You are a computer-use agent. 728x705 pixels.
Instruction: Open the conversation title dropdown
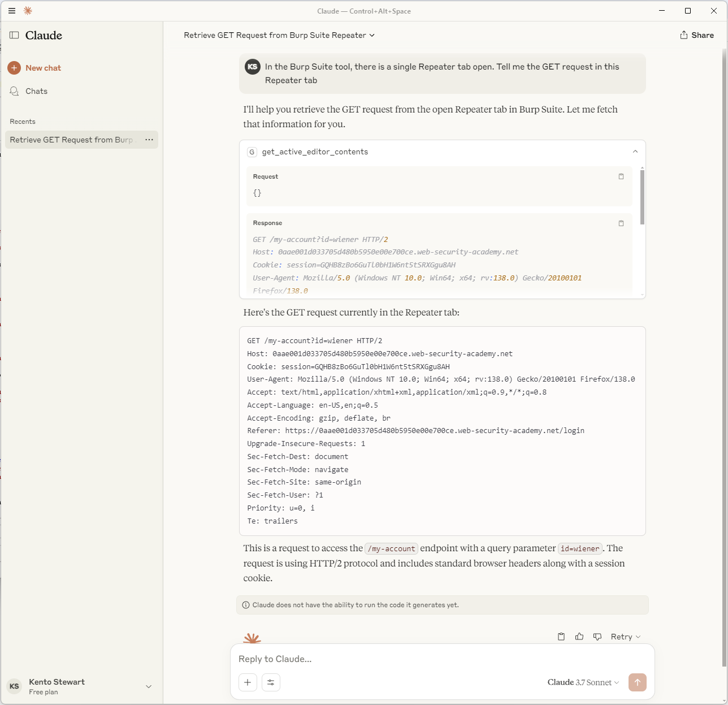(x=372, y=35)
